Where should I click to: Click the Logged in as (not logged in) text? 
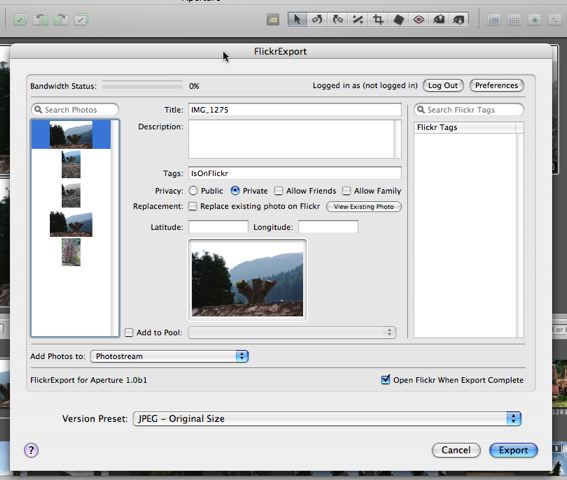point(365,86)
